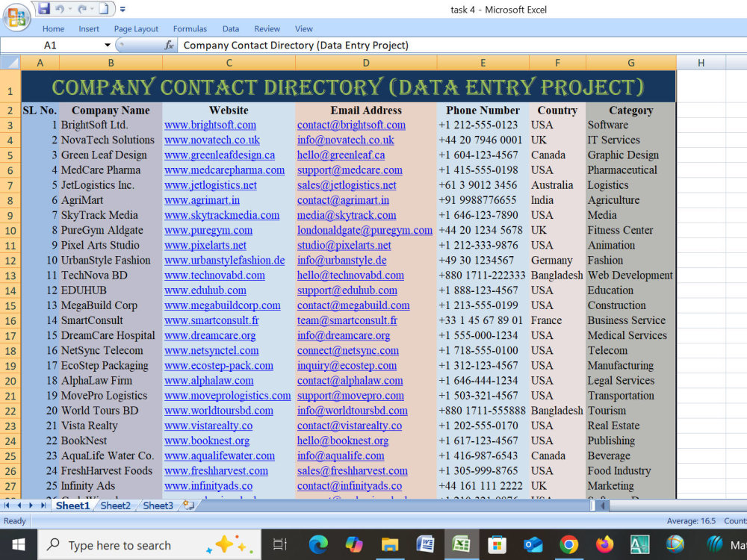The height and width of the screenshot is (560, 747).
Task: Open www.greenleafdesign.ca link
Action: coord(220,155)
